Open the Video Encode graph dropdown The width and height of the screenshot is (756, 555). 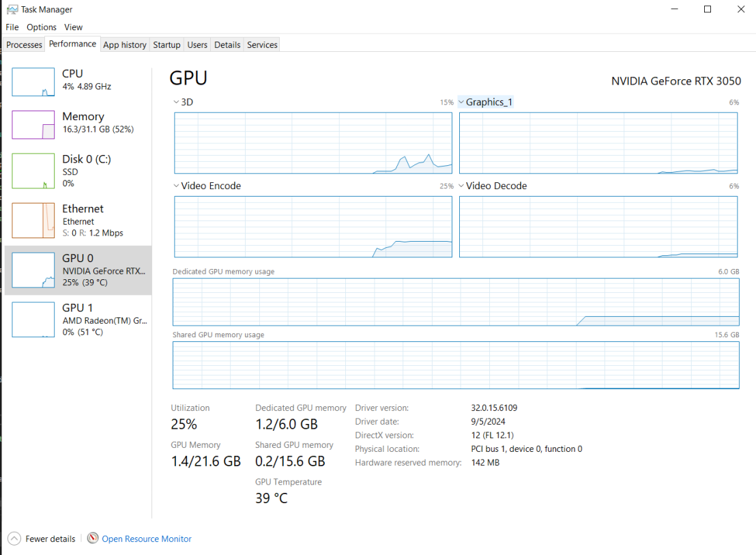[177, 186]
